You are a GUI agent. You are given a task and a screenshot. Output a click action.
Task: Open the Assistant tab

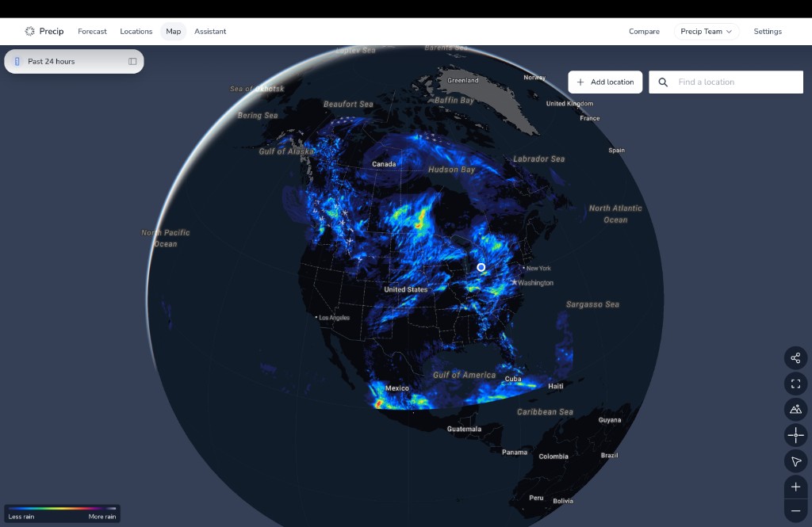pyautogui.click(x=210, y=32)
